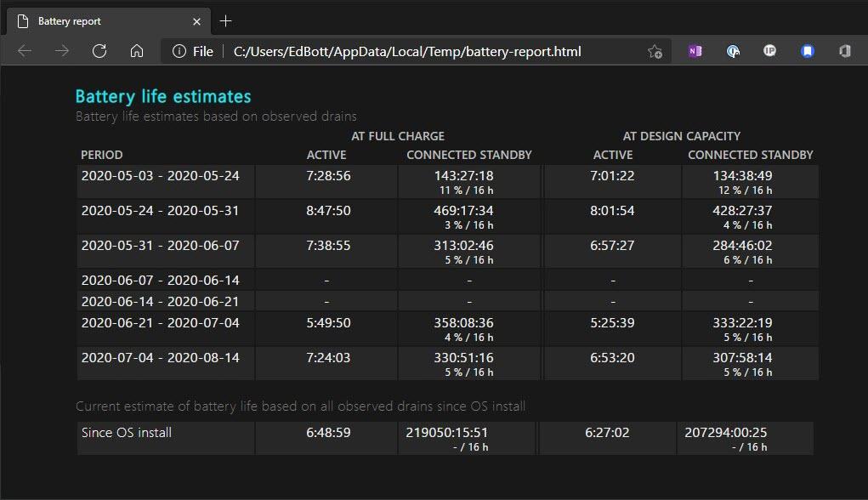Close the Battery report tab
868x500 pixels.
click(197, 20)
